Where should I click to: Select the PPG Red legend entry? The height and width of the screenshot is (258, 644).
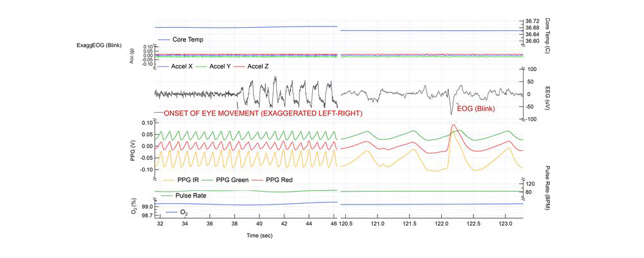[x=279, y=180]
